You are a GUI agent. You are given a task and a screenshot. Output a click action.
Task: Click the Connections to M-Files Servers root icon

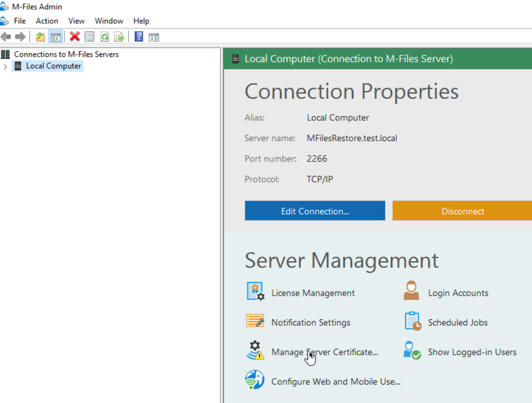point(5,54)
